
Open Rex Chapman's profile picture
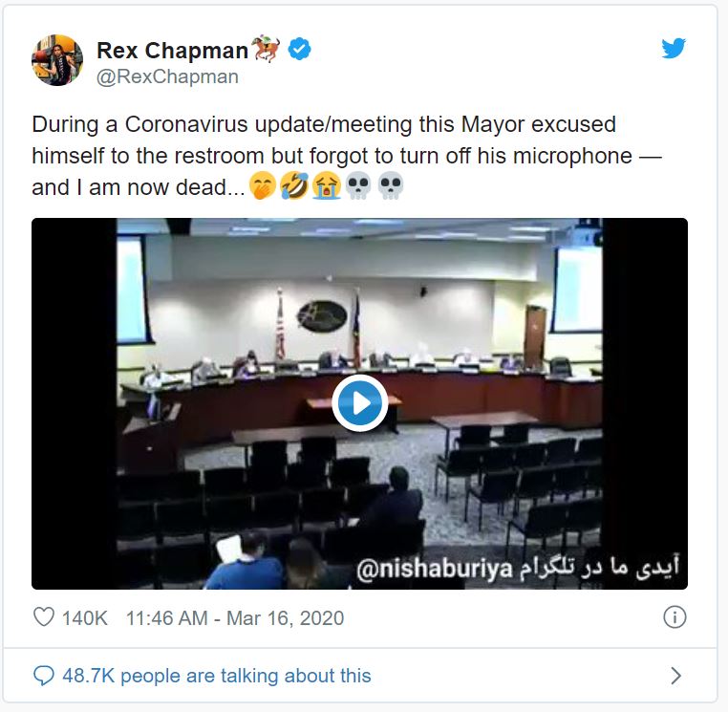coord(57,60)
